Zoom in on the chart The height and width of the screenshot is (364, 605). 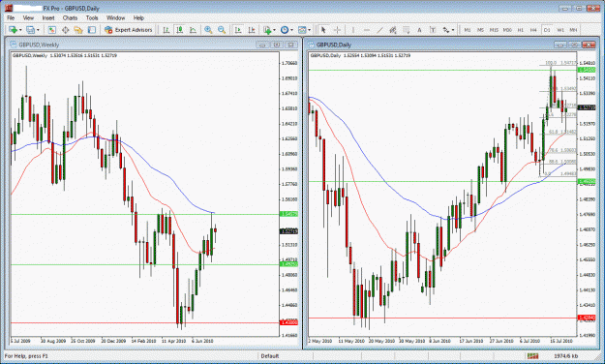click(x=208, y=30)
